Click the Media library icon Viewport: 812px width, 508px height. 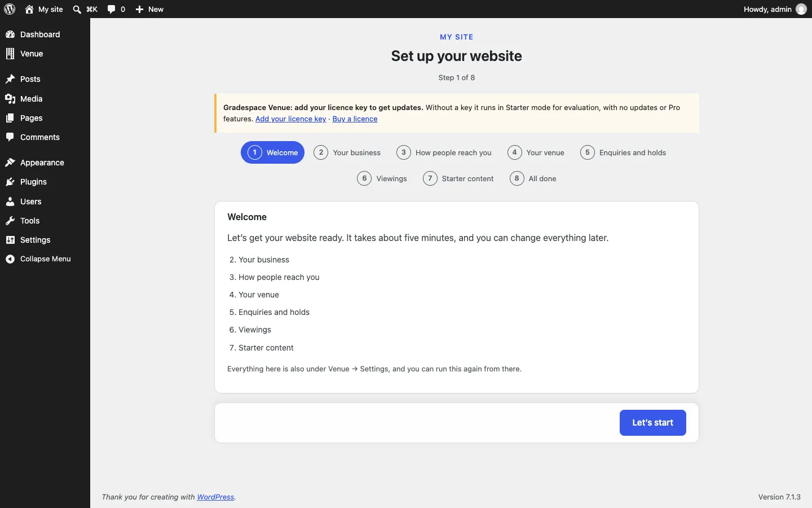pos(10,99)
